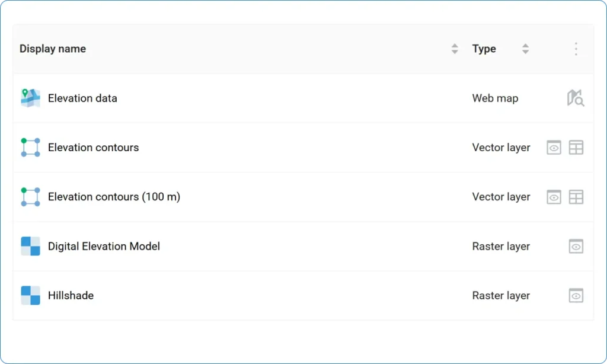Sort the table by Display name arrows
607x364 pixels.
tap(455, 49)
